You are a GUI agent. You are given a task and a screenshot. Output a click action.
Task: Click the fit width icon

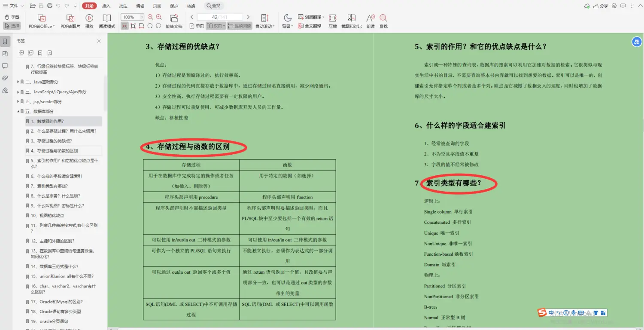[141, 26]
